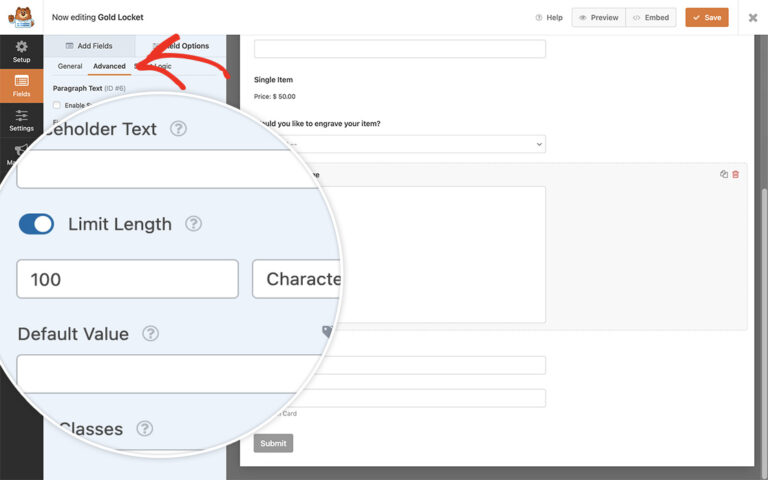
Task: Turn off the Limit Length toggle
Action: click(x=36, y=224)
